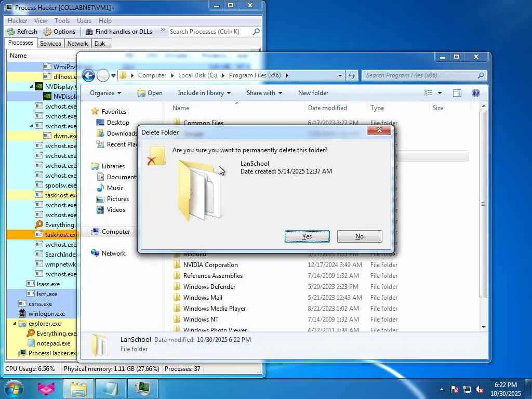Focus the Search Processes field
The image size is (532, 399).
point(210,32)
